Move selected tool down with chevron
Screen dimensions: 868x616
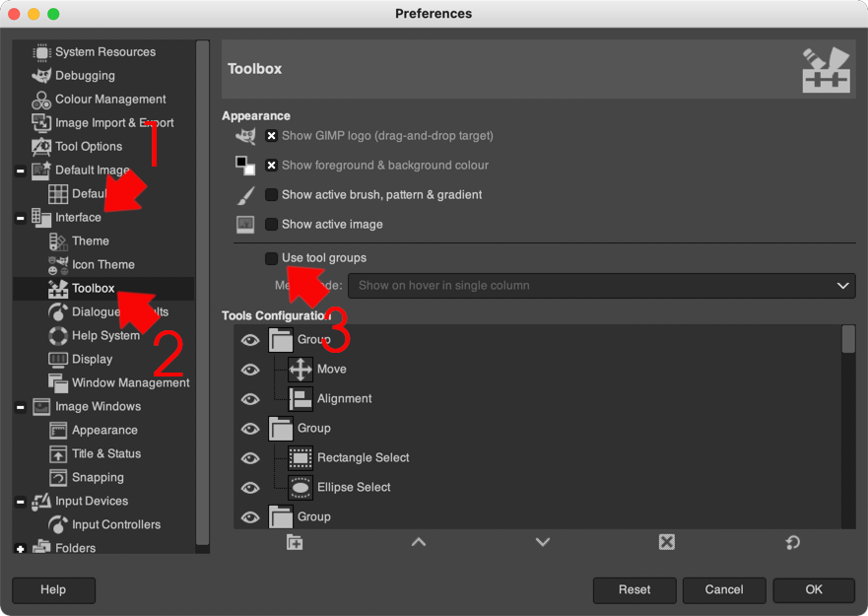tap(543, 542)
